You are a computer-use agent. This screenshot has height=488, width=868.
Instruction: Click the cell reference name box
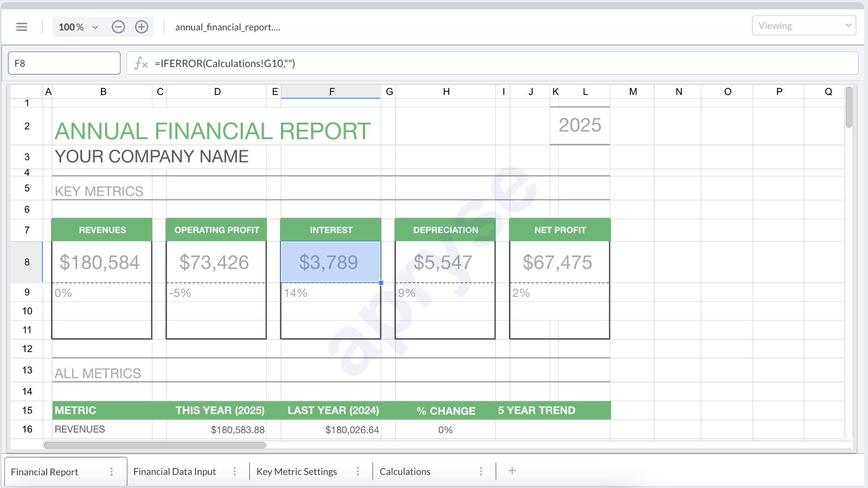coord(64,63)
